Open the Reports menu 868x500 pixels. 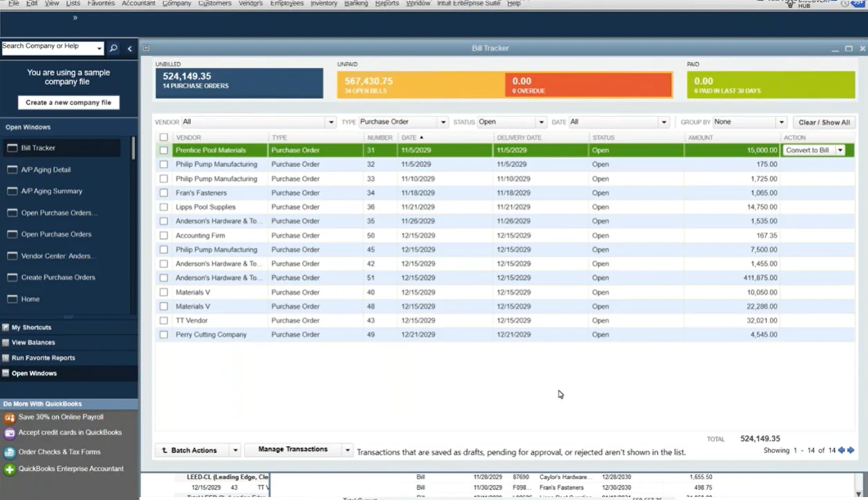click(x=386, y=3)
